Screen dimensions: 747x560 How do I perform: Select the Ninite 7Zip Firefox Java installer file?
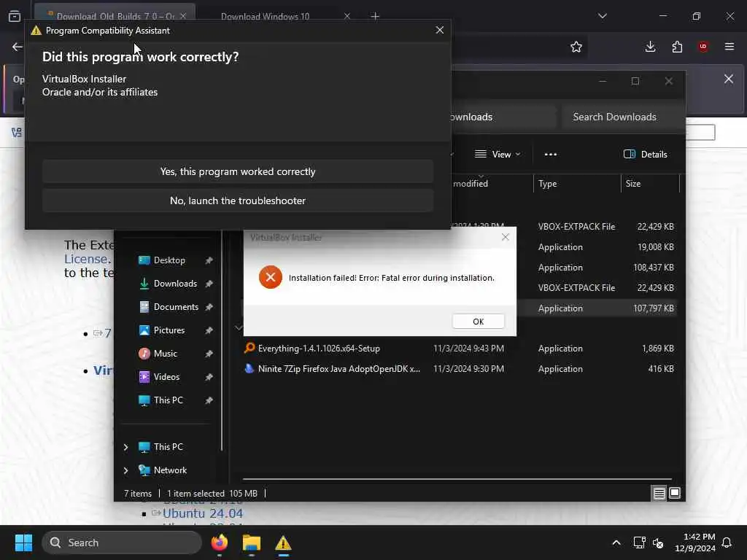[x=338, y=369]
